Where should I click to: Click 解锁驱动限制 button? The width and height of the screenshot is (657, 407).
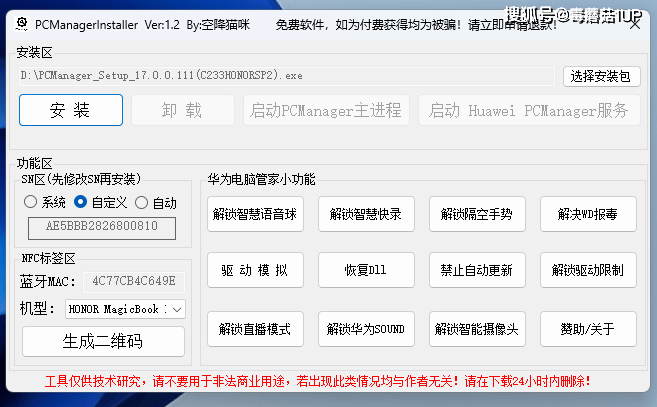588,270
